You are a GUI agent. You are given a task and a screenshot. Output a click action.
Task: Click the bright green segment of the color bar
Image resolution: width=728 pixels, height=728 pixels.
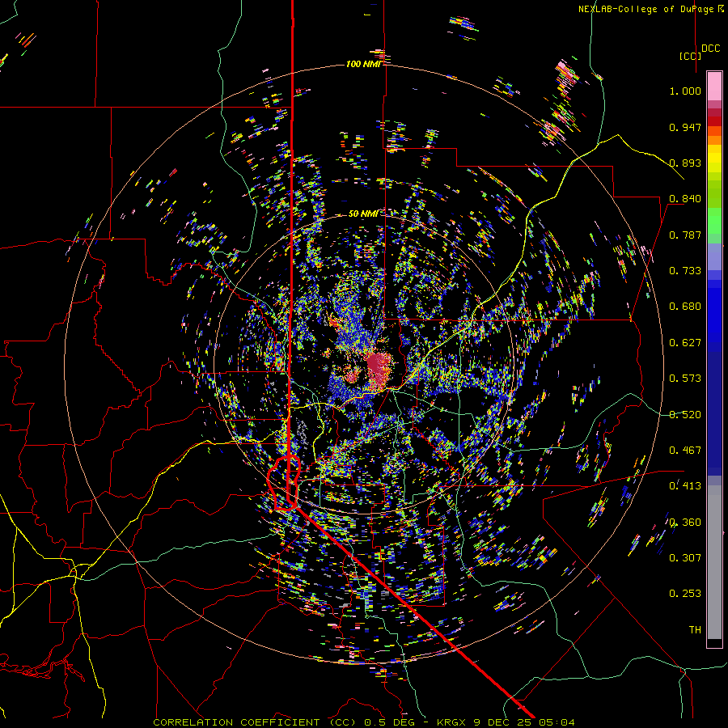[714, 221]
